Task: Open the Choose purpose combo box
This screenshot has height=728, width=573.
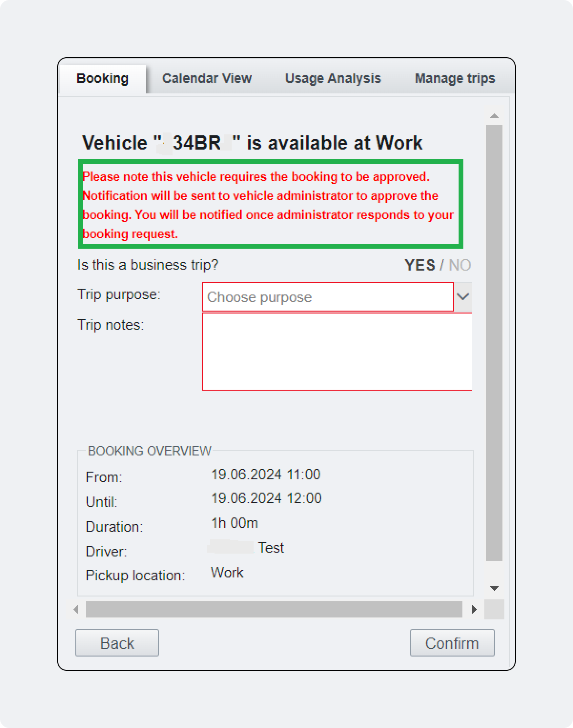Action: click(328, 297)
